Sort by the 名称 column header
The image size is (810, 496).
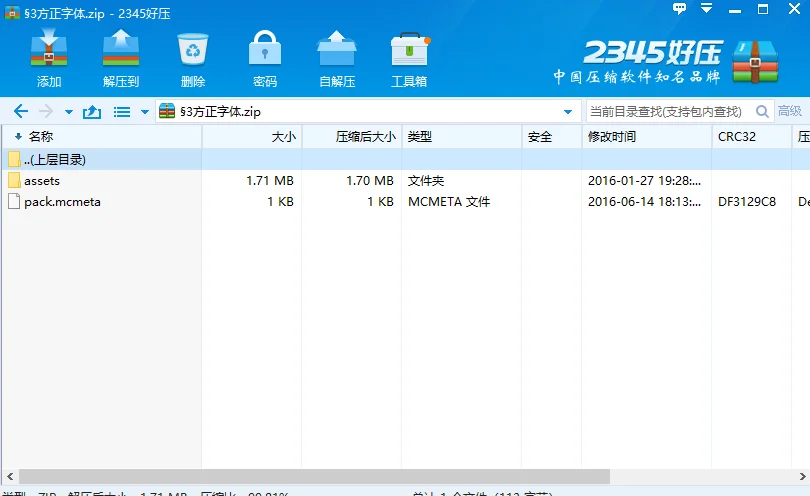(x=102, y=137)
